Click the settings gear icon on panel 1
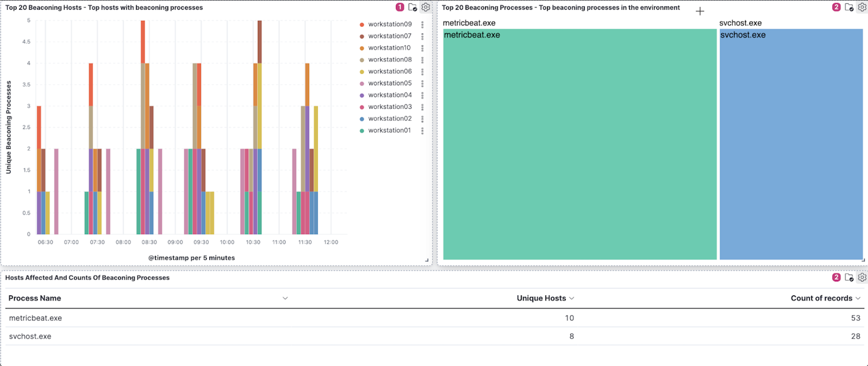The width and height of the screenshot is (868, 366). click(x=426, y=8)
